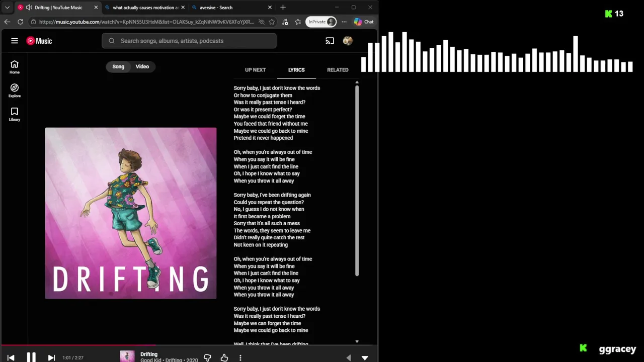Switch to the Drifting YouTube Music tab
The image size is (644, 362).
[57, 8]
